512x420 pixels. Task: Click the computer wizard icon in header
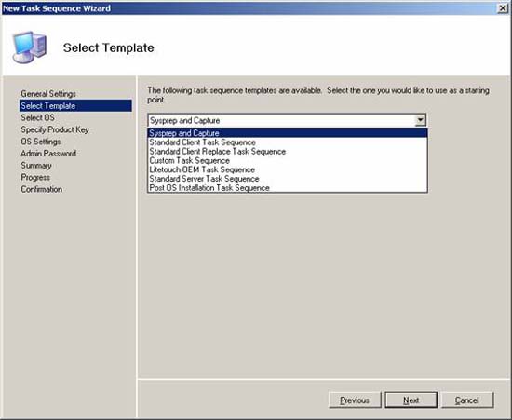coord(30,47)
